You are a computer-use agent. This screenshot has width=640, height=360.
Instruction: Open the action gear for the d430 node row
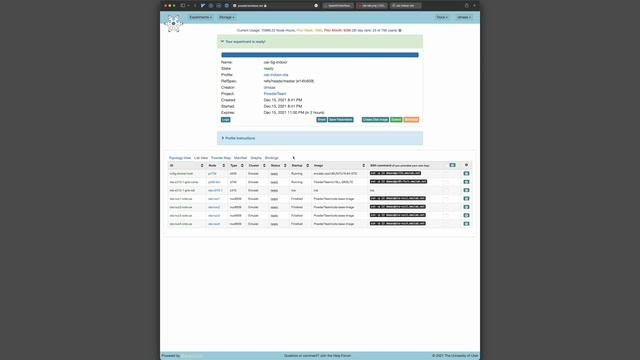pos(466,173)
